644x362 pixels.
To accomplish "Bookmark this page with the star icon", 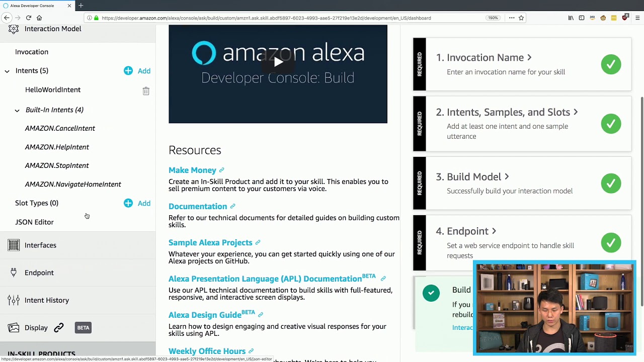I will click(x=521, y=18).
